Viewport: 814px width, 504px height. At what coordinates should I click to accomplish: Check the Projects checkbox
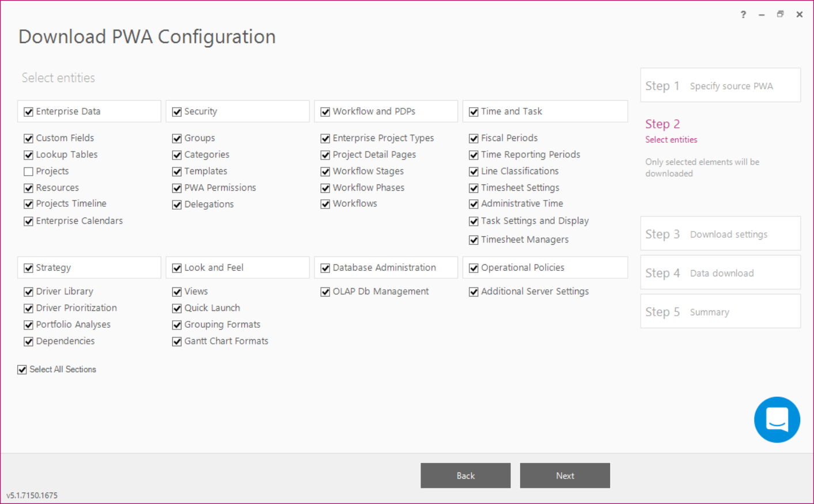click(x=28, y=172)
